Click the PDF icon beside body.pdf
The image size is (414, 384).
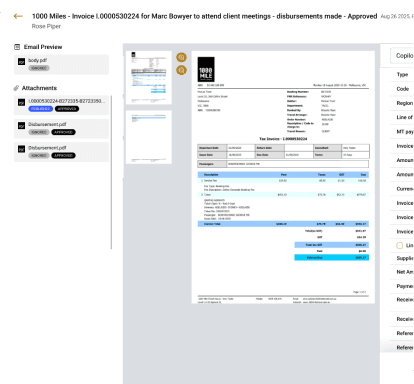click(21, 62)
